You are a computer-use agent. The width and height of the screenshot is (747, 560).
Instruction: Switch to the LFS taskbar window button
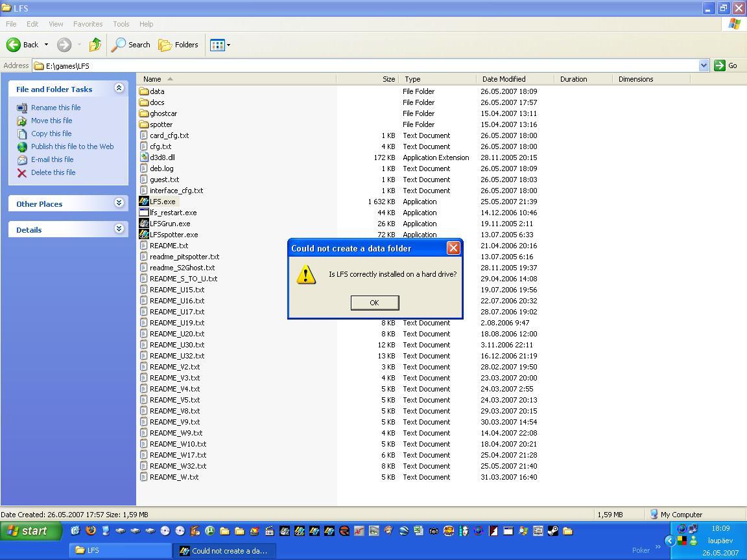(x=121, y=550)
